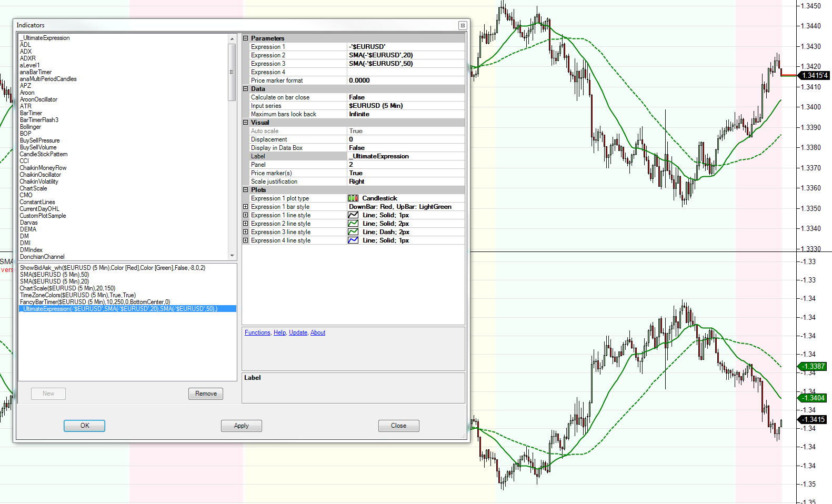Click the Candlestick plot type icon
This screenshot has width=832, height=504.
point(353,198)
